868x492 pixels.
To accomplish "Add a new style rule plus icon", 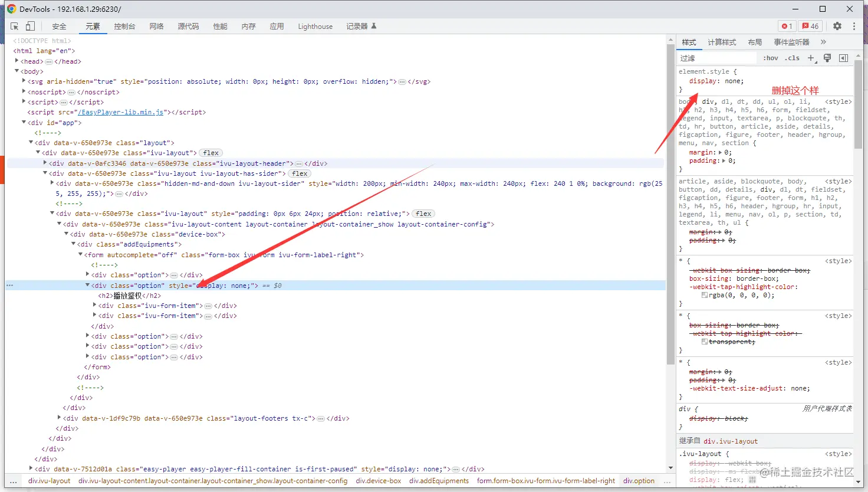I will [811, 58].
